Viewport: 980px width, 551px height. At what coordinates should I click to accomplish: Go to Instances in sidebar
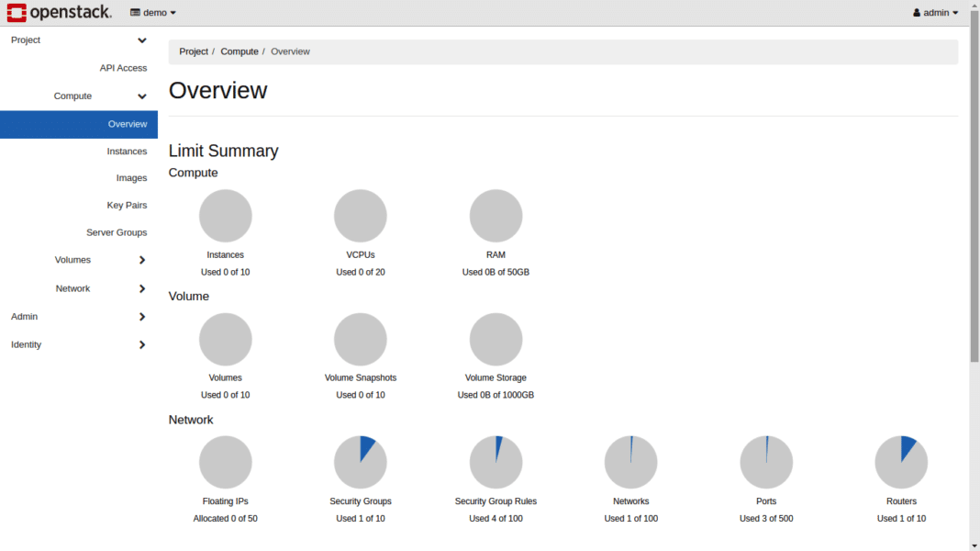pyautogui.click(x=127, y=152)
